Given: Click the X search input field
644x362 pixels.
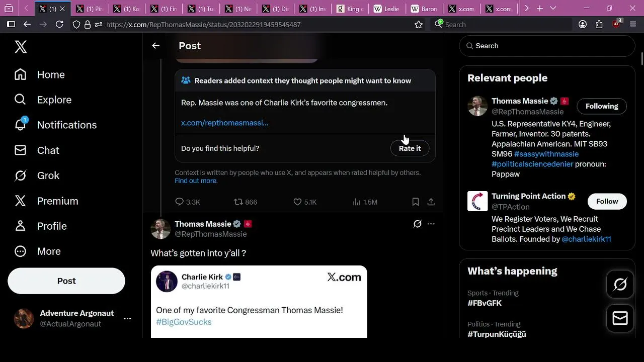Looking at the screenshot, I should click(x=547, y=46).
